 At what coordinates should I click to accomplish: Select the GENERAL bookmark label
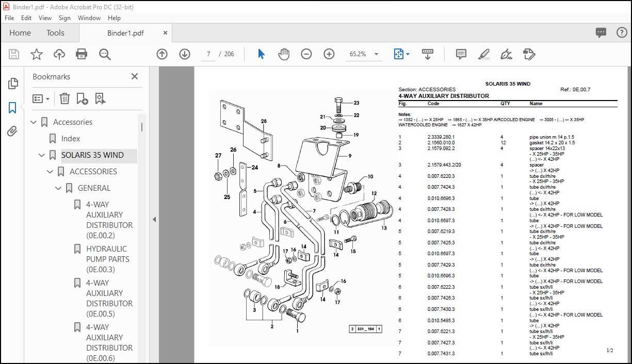94,188
